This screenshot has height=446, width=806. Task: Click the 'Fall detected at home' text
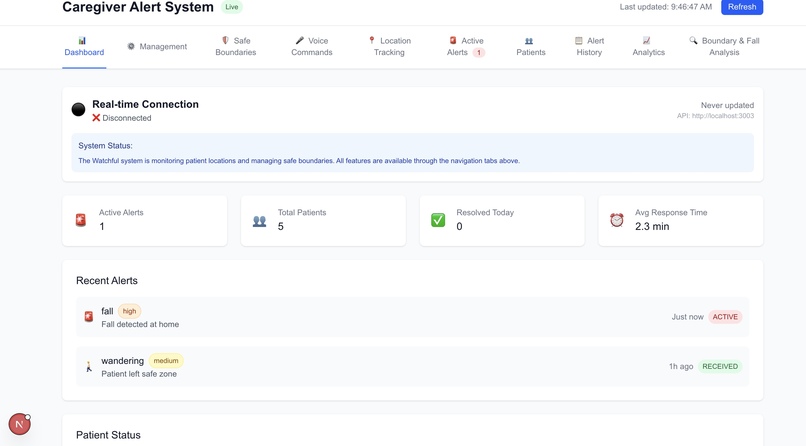point(140,324)
